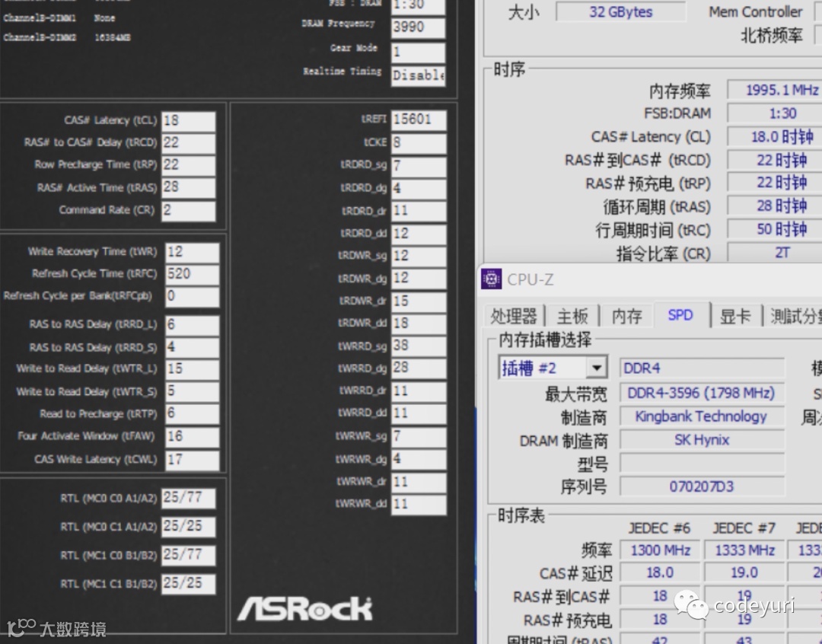Click the Kingbank Technology manufacturer value

(x=702, y=416)
